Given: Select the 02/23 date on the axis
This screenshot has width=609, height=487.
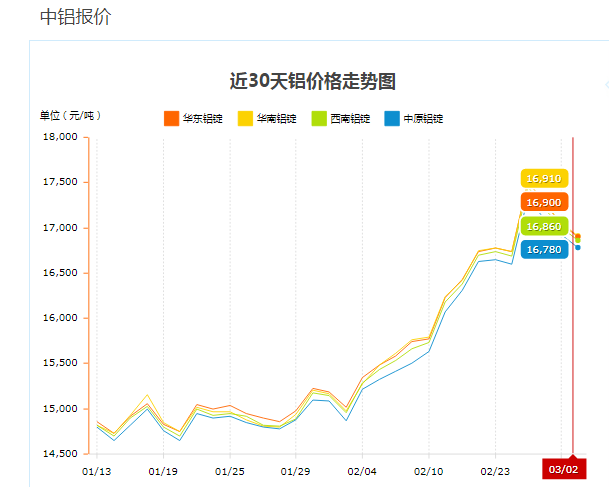Looking at the screenshot, I should (495, 470).
